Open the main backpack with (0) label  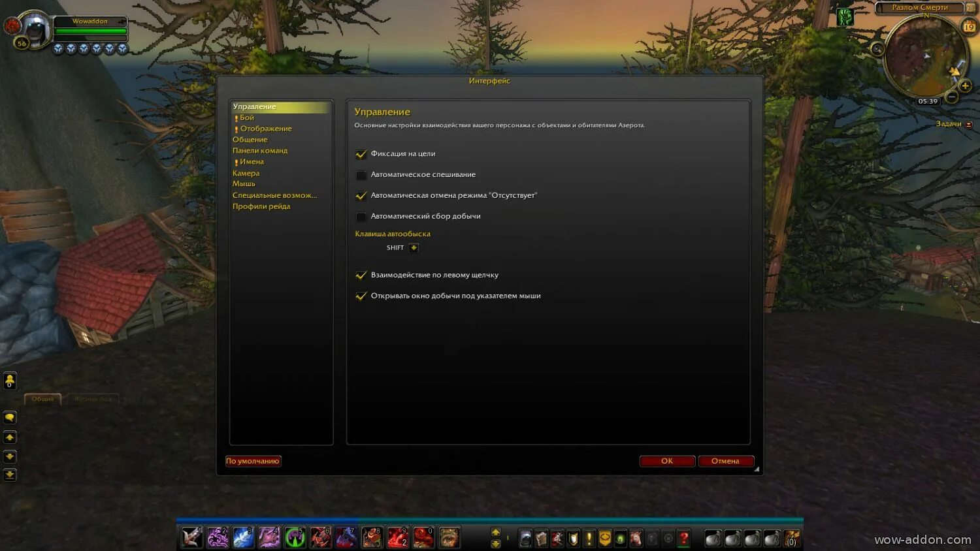click(791, 539)
